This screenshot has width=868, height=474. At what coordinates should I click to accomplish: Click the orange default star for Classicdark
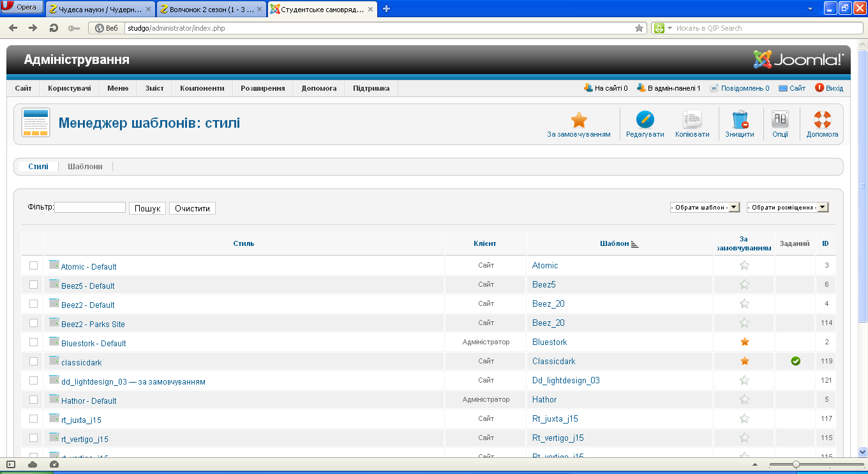744,361
